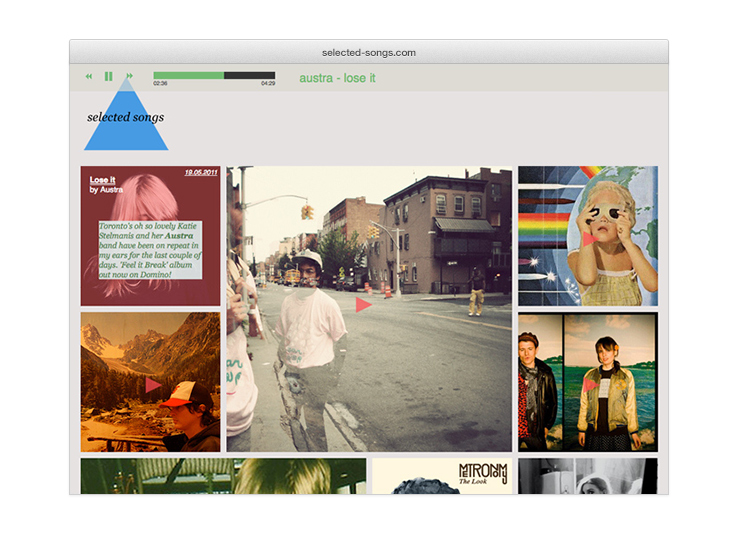Click the selected-songs.com address bar title

pyautogui.click(x=368, y=52)
